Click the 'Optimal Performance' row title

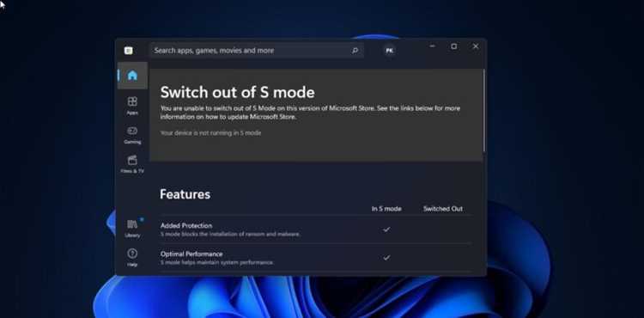click(191, 254)
